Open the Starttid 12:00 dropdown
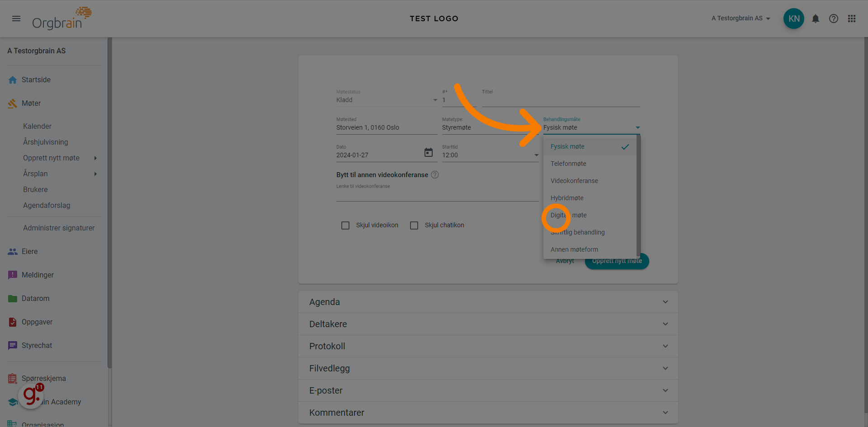Viewport: 868px width, 427px height. click(x=491, y=155)
